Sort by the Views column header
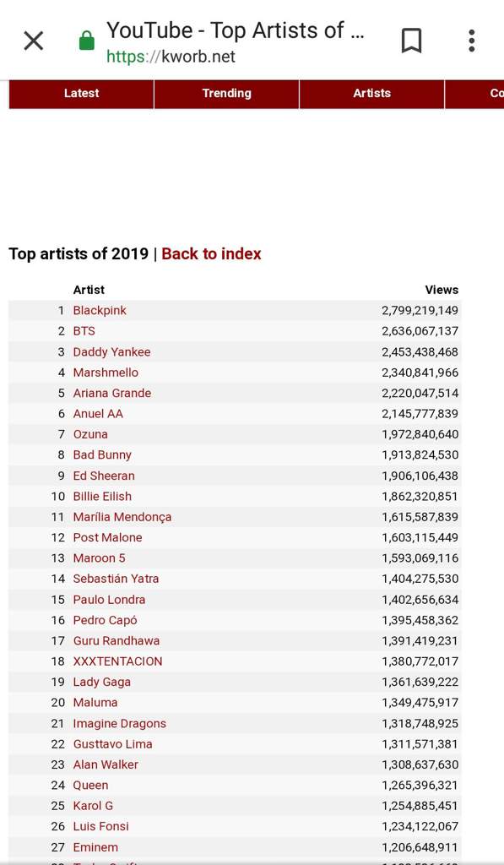504x865 pixels. click(442, 290)
